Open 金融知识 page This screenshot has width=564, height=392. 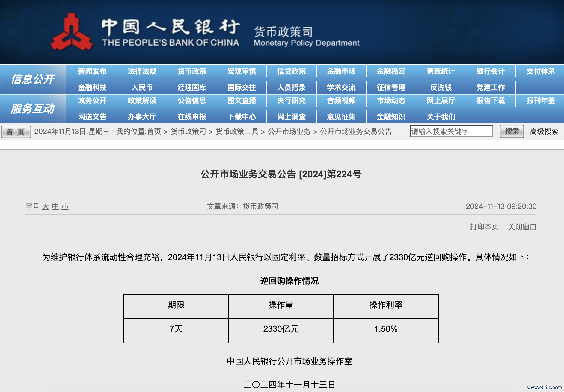pyautogui.click(x=391, y=117)
